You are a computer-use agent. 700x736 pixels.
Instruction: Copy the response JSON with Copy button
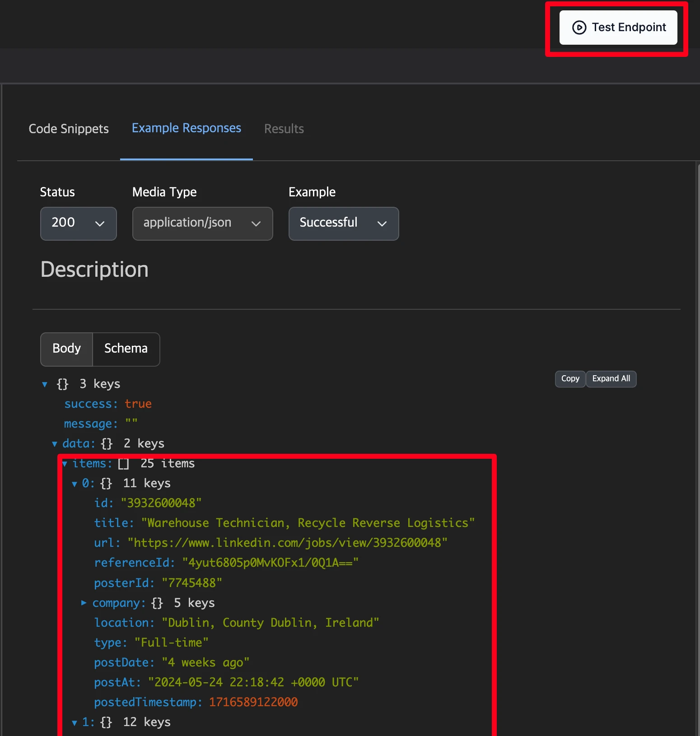(x=570, y=379)
